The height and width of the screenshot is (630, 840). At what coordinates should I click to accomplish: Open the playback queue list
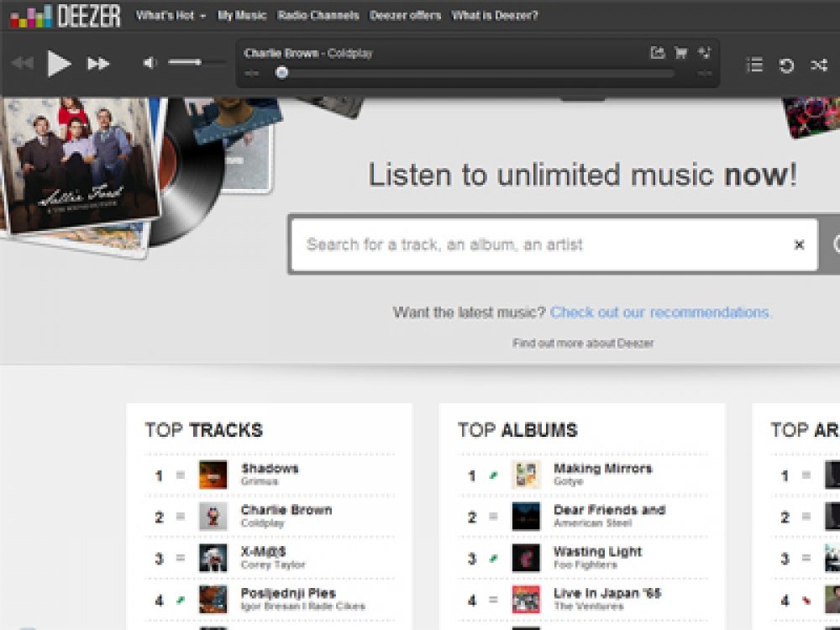point(754,66)
